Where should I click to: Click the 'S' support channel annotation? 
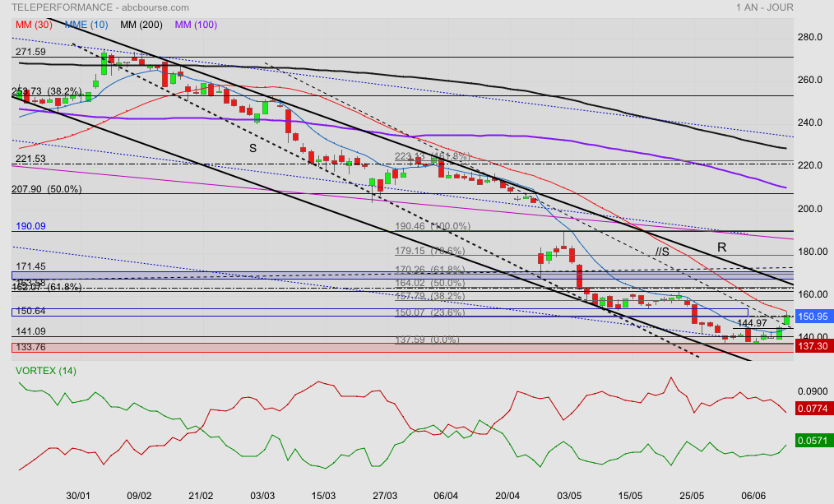click(x=253, y=148)
